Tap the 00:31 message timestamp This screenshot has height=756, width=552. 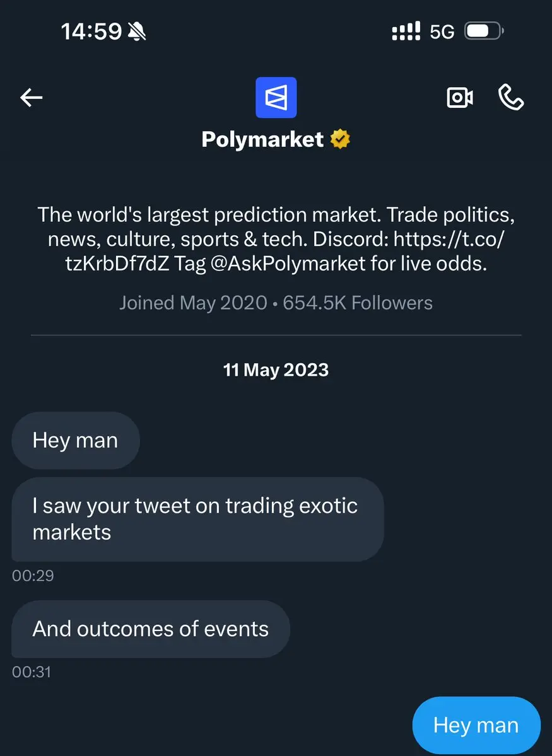pos(32,672)
